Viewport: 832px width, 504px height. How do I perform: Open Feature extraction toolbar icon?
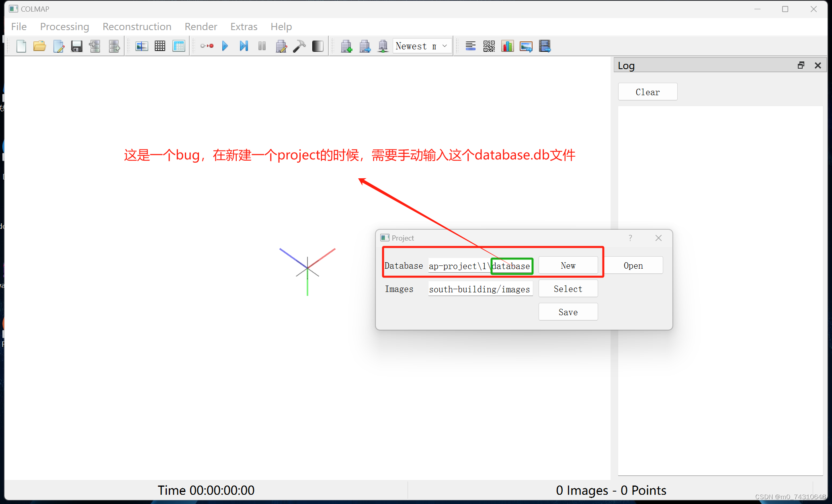pyautogui.click(x=141, y=46)
